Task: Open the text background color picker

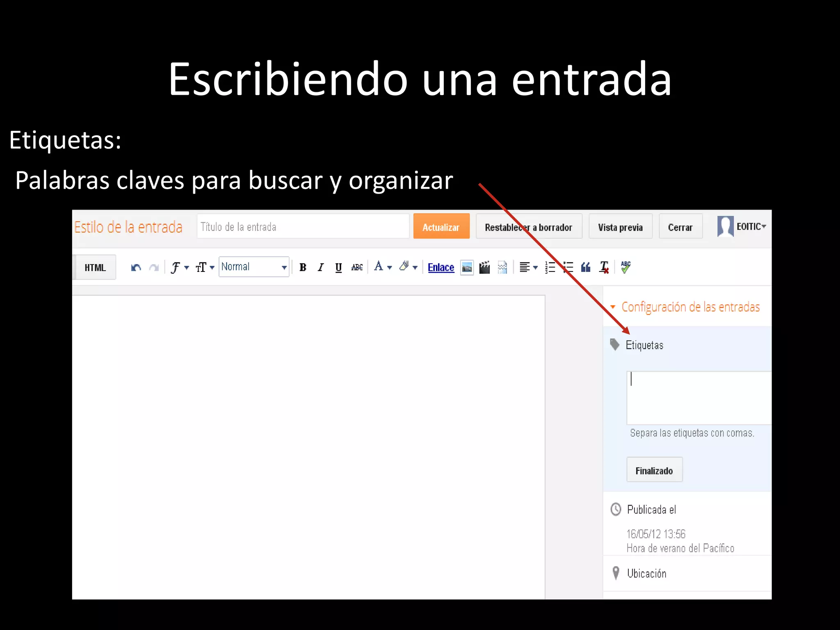Action: [x=408, y=267]
